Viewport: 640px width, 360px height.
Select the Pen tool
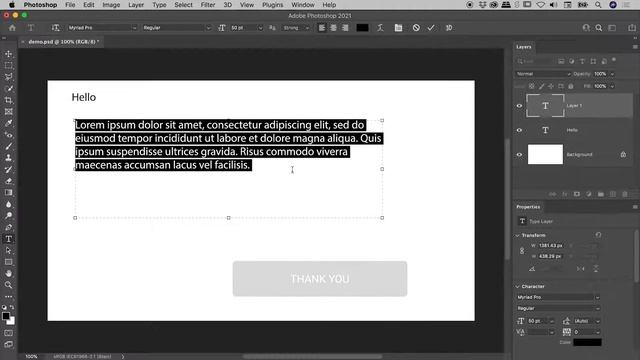[9, 227]
